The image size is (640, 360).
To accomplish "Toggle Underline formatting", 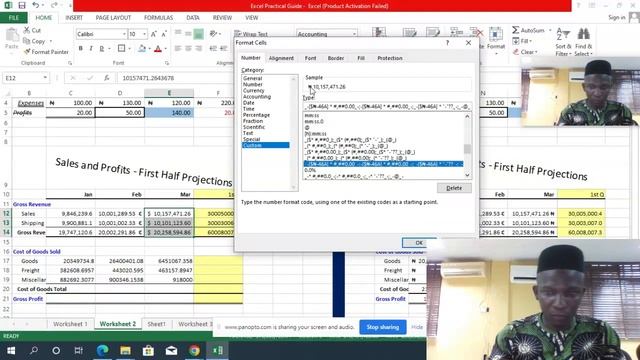I will [102, 49].
